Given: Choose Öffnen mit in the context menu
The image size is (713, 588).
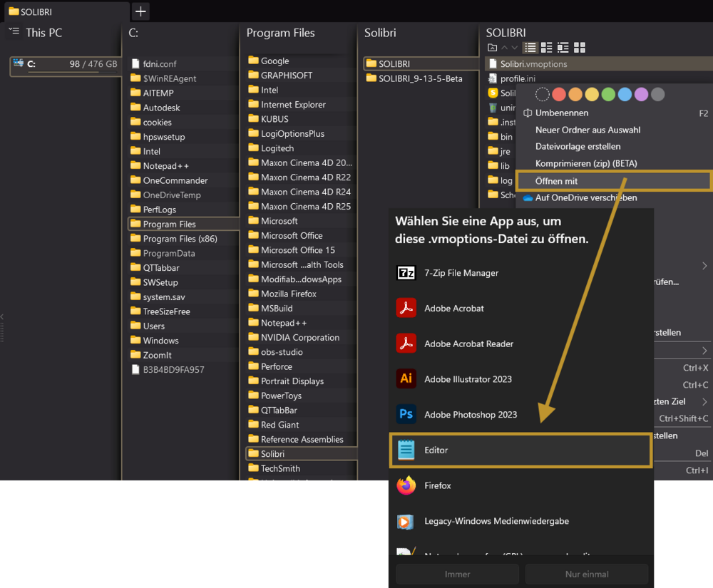Looking at the screenshot, I should click(x=615, y=181).
